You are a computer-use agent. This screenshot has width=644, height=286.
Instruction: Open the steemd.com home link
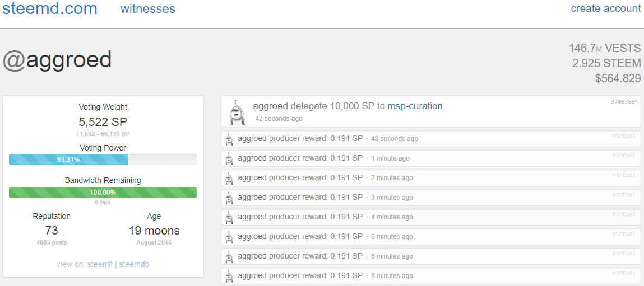[50, 8]
